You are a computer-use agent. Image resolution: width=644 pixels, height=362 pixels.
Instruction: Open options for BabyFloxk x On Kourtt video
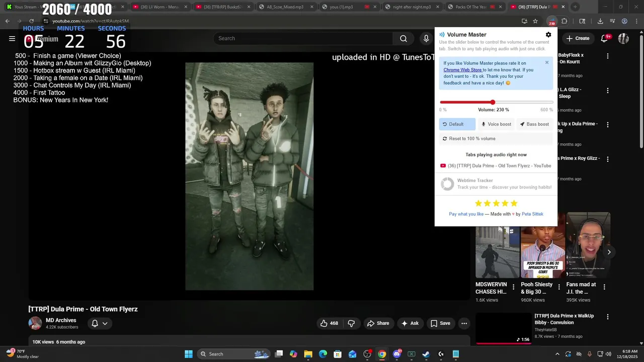pyautogui.click(x=608, y=56)
